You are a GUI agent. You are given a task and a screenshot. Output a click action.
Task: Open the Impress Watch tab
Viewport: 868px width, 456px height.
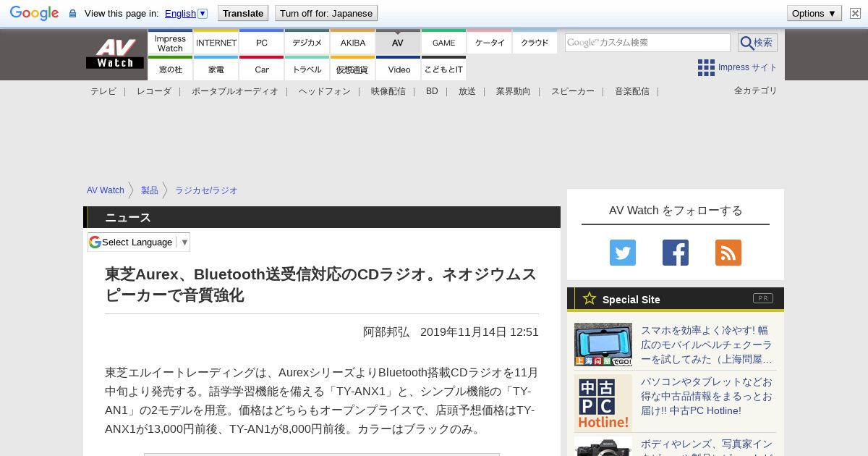[x=170, y=43]
